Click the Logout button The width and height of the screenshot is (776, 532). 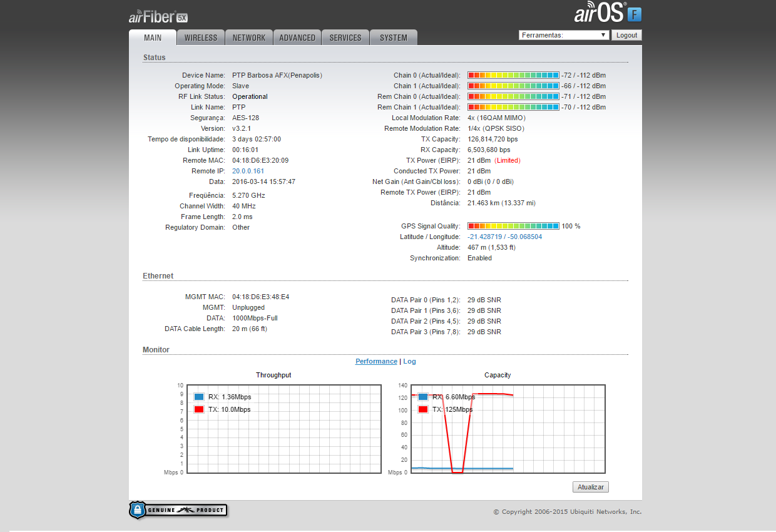coord(626,35)
